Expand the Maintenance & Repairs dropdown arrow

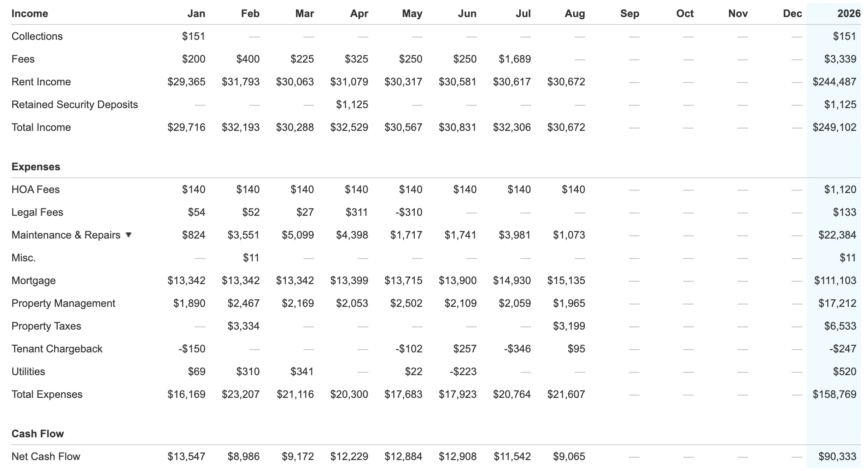[128, 235]
